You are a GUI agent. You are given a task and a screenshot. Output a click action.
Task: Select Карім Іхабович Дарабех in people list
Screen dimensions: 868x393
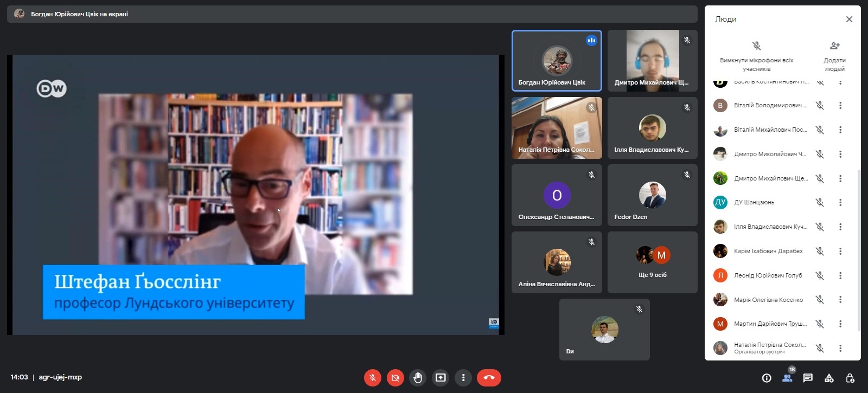coord(768,251)
